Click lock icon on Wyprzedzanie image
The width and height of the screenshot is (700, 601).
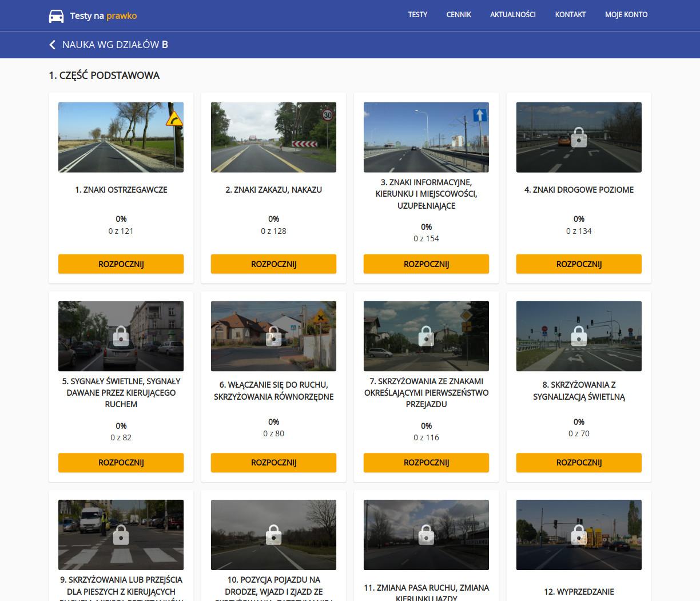tap(579, 535)
